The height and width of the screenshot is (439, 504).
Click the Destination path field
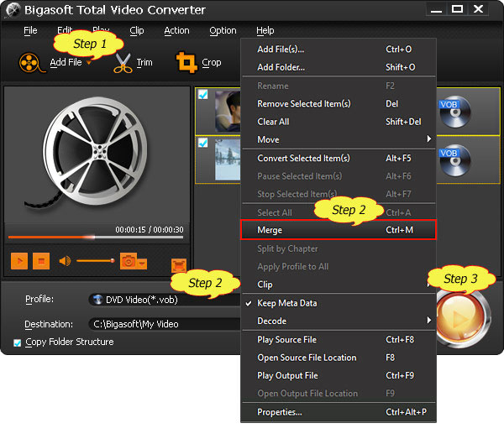tap(165, 324)
